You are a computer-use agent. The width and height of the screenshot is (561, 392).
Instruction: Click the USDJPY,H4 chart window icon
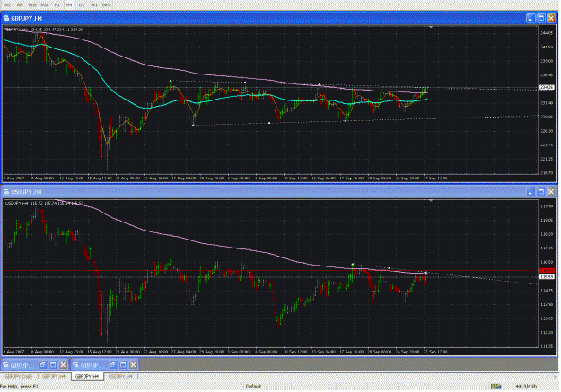(6, 192)
